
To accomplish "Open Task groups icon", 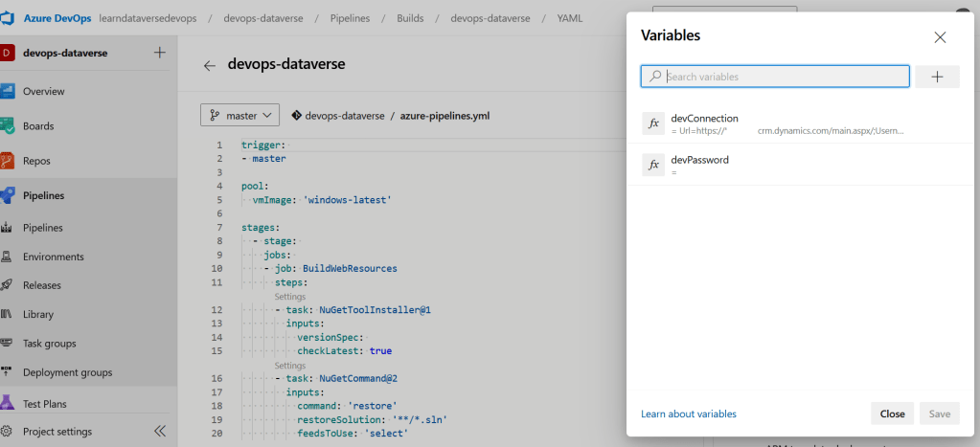I will (8, 344).
